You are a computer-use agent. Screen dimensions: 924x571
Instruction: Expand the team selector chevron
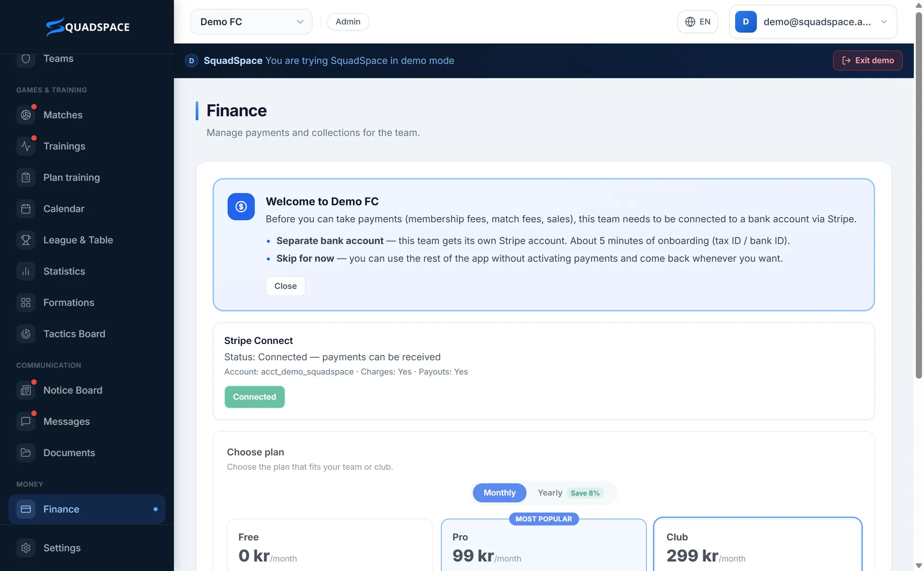coord(300,22)
